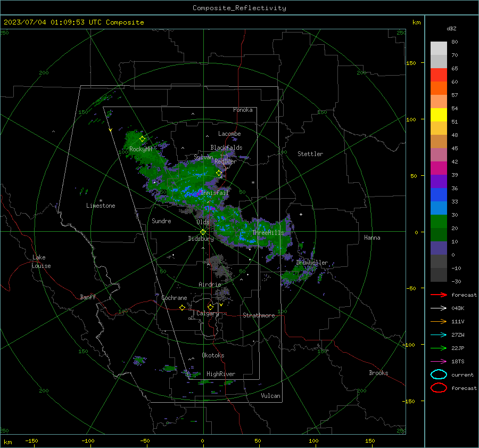Click the Lacombe city label

pyautogui.click(x=229, y=134)
